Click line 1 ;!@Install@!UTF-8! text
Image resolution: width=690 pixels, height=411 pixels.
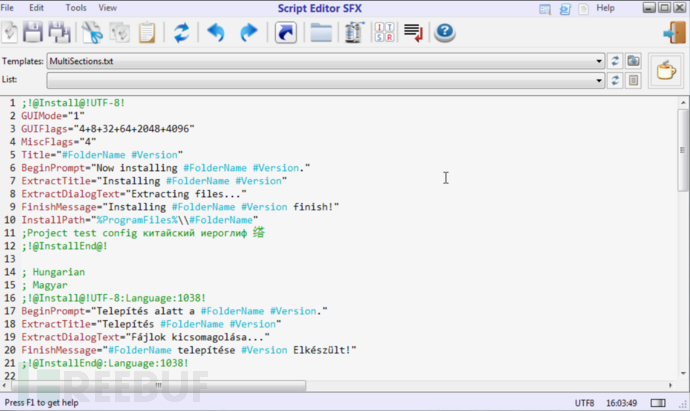click(x=73, y=103)
